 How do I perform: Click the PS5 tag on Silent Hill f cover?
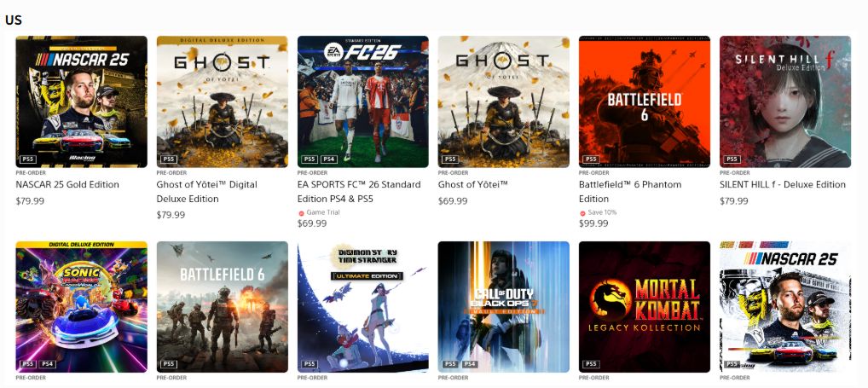pyautogui.click(x=732, y=159)
